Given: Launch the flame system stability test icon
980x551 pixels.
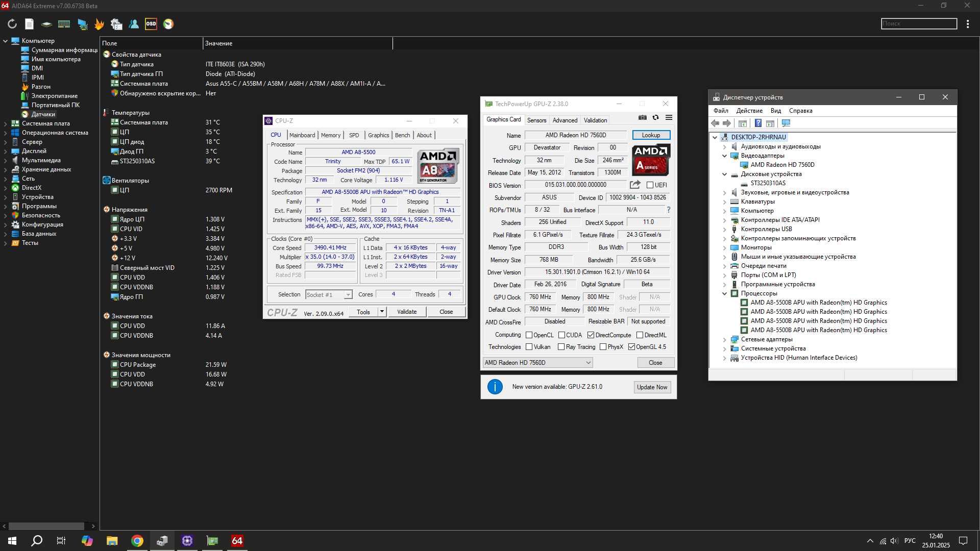Looking at the screenshot, I should coord(99,24).
